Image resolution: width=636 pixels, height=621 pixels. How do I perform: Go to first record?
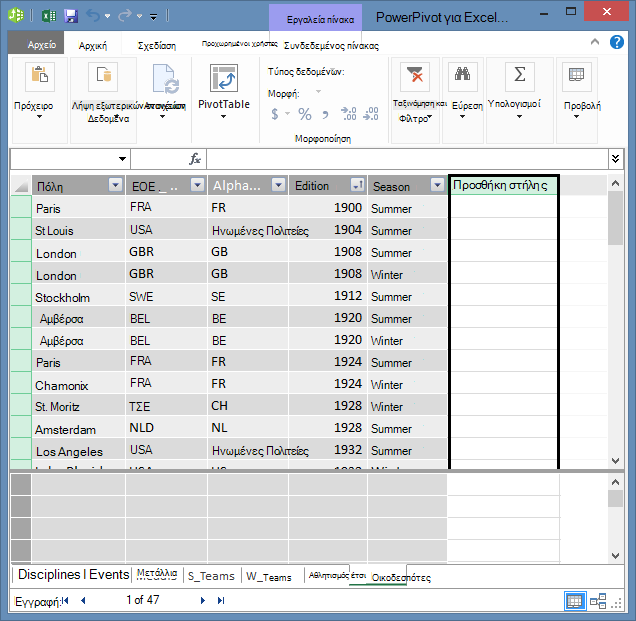point(65,600)
